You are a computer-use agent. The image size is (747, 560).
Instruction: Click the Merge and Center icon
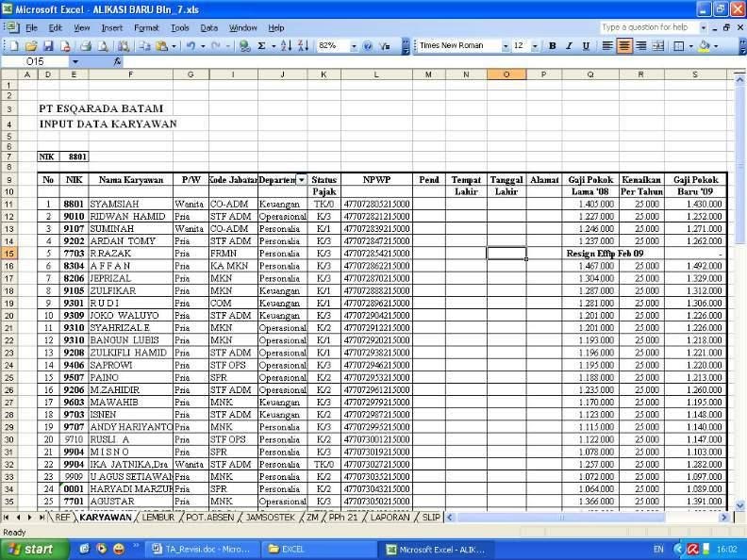click(658, 45)
